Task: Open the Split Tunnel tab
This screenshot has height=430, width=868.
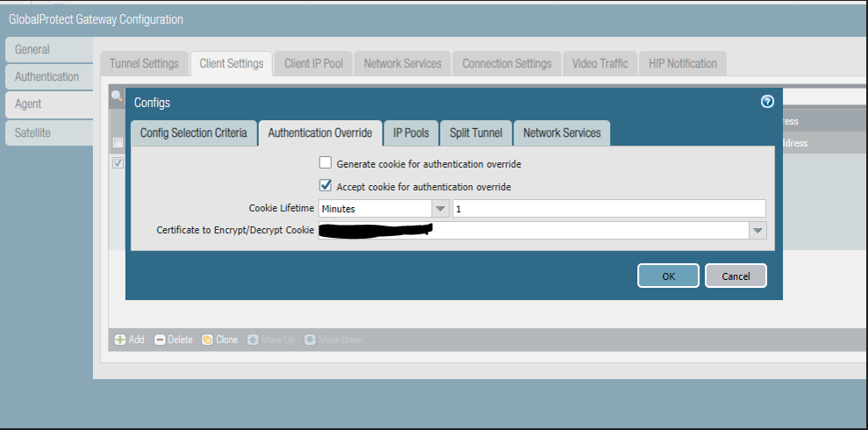Action: point(476,133)
